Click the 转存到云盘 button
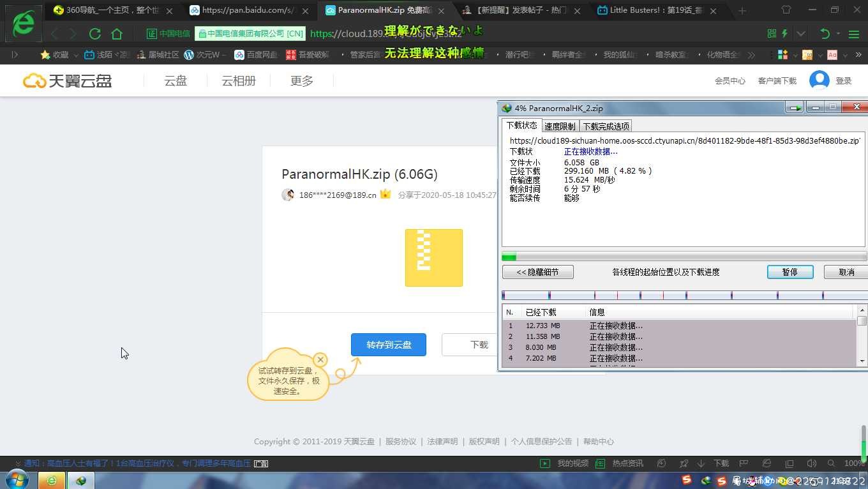This screenshot has width=868, height=489. (389, 345)
